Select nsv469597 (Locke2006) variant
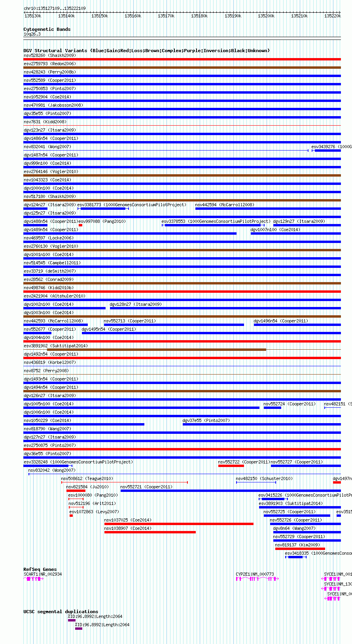The width and height of the screenshot is (352, 644). [x=49, y=238]
